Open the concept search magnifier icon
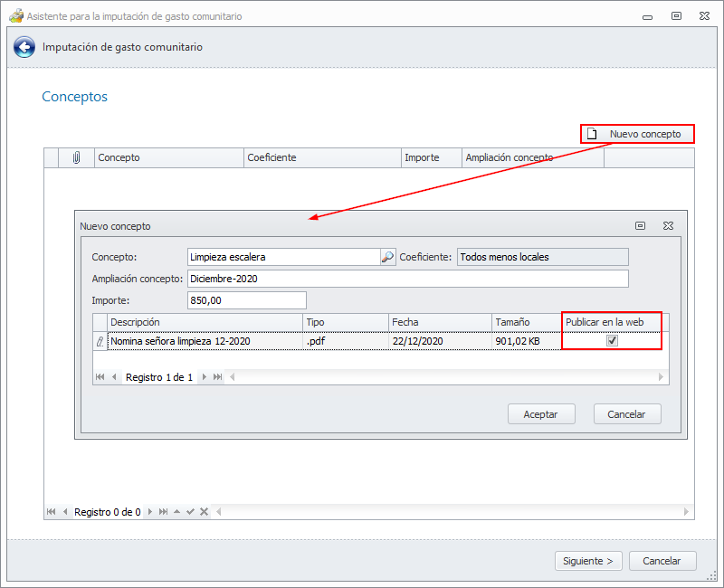Viewport: 724px width, 588px height. pyautogui.click(x=388, y=257)
